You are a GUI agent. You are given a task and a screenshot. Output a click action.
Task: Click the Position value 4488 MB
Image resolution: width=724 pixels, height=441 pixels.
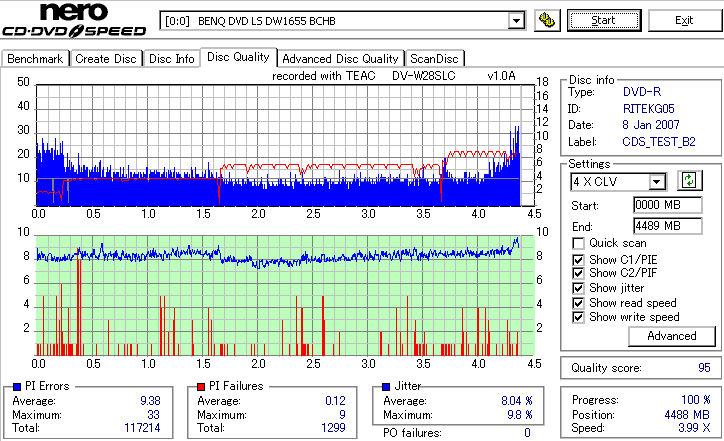point(687,415)
